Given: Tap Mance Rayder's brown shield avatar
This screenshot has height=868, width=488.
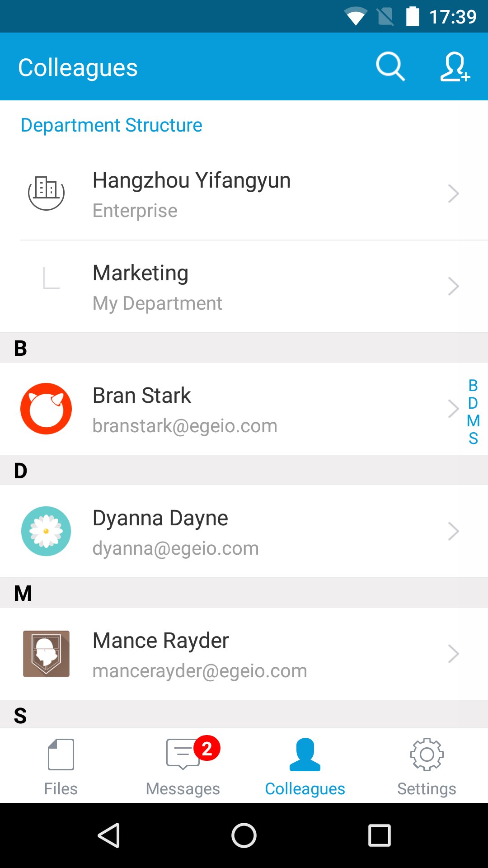Looking at the screenshot, I should 46,654.
